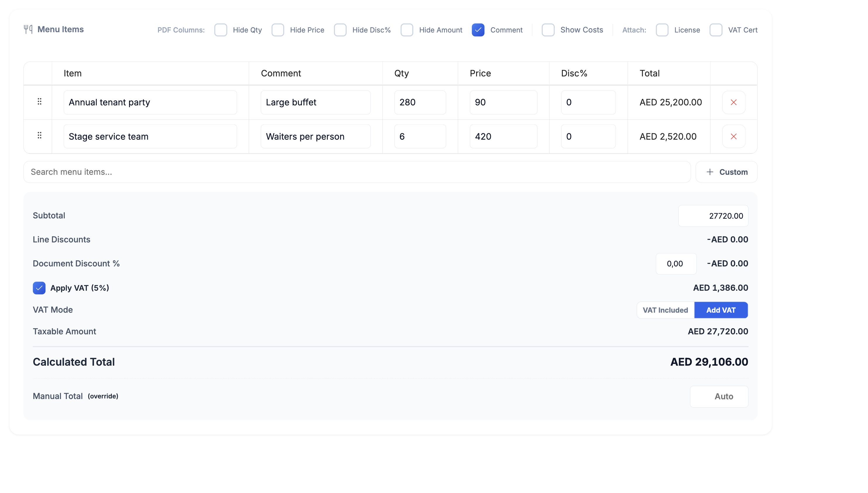Grab the drag handle for Stage service team
The image size is (868, 493).
click(39, 136)
